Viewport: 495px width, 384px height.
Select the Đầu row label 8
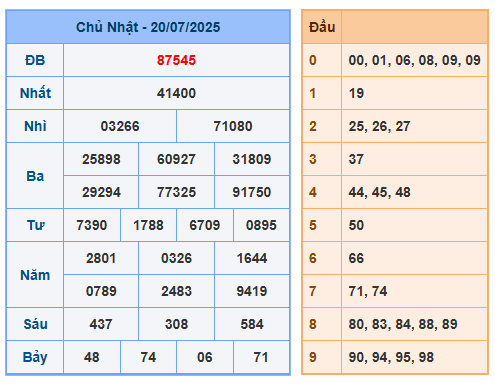click(313, 324)
